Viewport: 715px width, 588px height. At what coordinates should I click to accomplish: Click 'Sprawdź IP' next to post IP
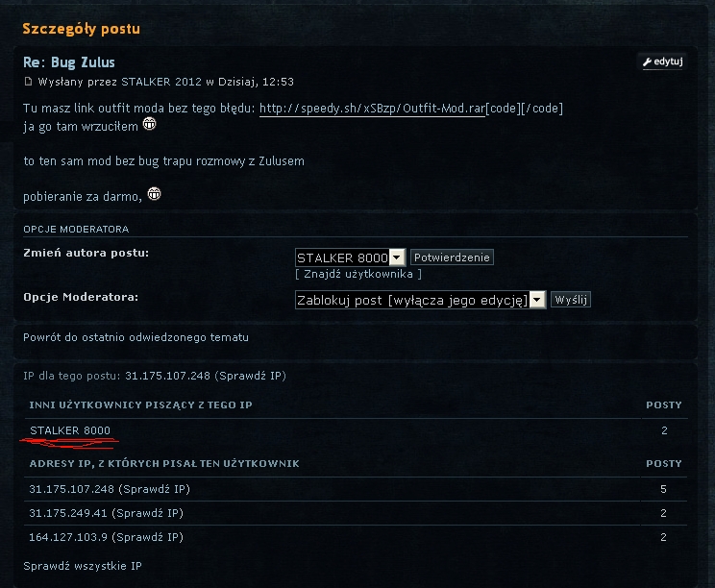(250, 376)
